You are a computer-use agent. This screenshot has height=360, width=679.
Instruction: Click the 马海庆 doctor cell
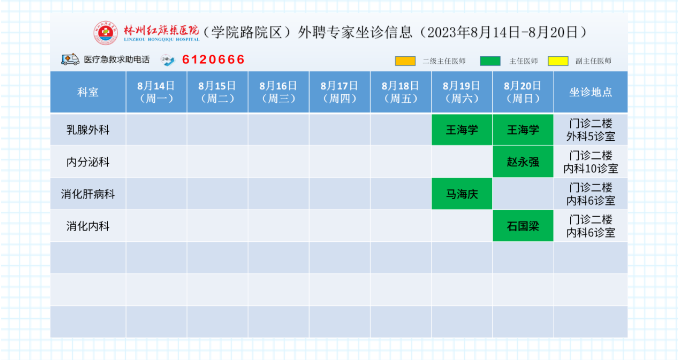coord(462,194)
